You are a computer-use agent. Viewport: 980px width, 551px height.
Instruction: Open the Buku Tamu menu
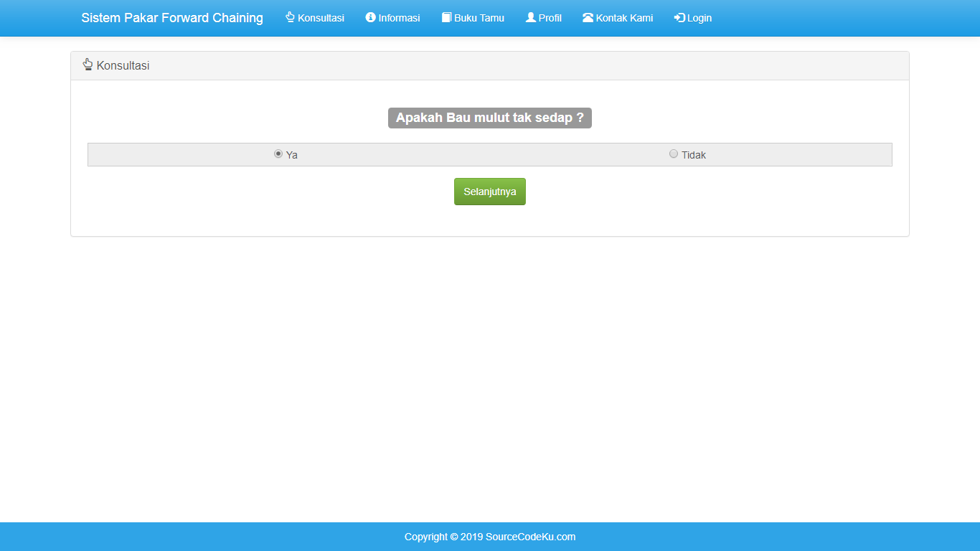[473, 18]
